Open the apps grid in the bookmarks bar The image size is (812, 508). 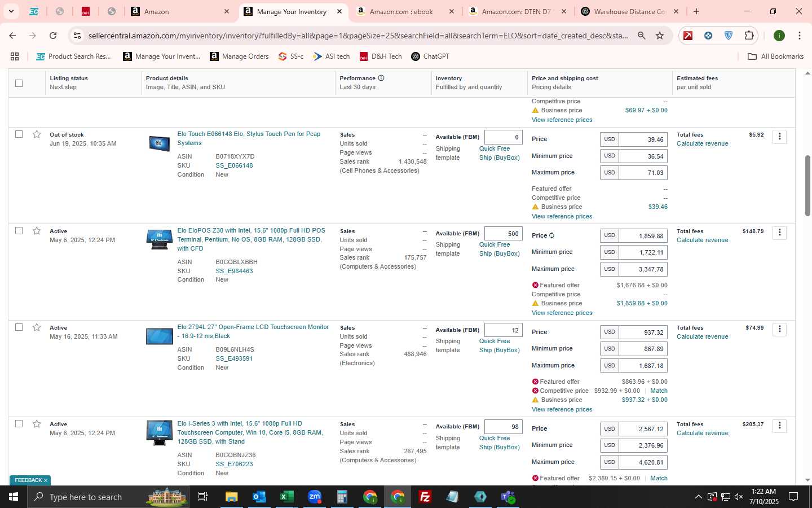(x=15, y=56)
